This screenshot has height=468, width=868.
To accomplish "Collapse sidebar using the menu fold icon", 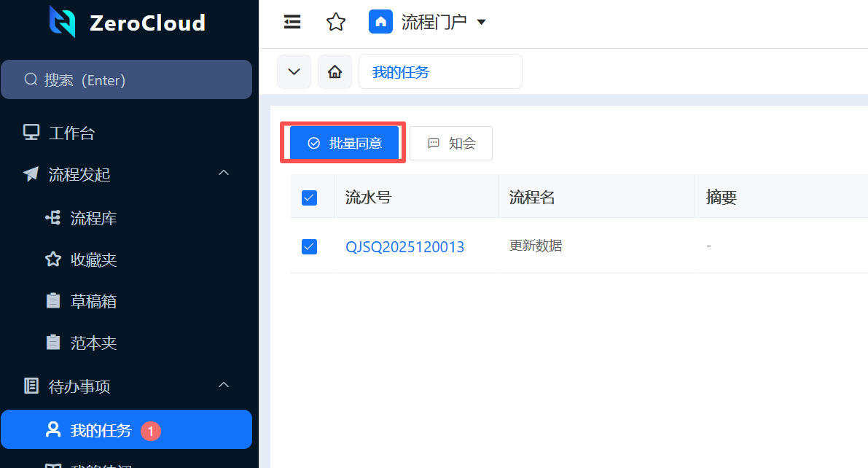I will (292, 22).
